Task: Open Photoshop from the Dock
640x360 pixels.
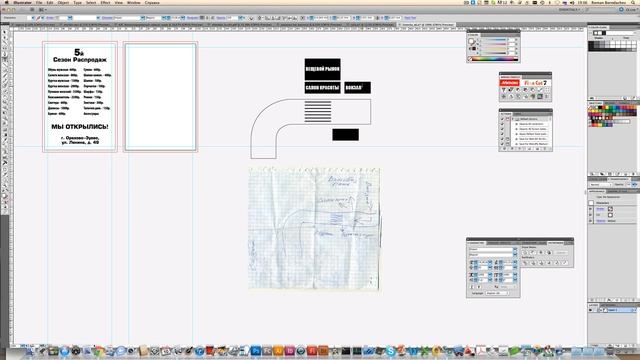Action: [x=256, y=351]
